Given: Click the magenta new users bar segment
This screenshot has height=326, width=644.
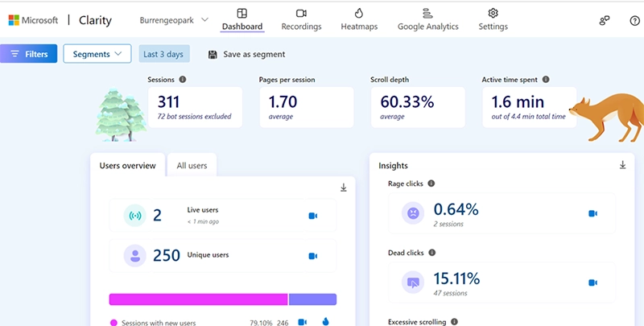Looking at the screenshot, I should [x=198, y=299].
